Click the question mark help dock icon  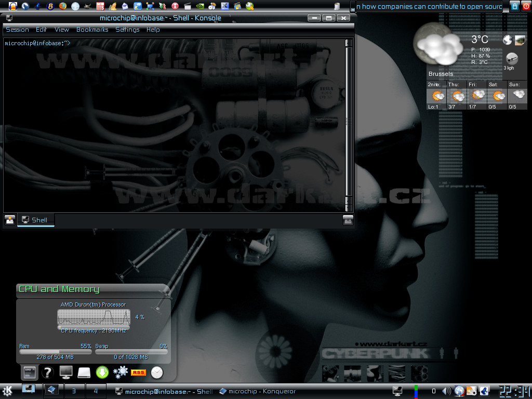[x=48, y=373]
